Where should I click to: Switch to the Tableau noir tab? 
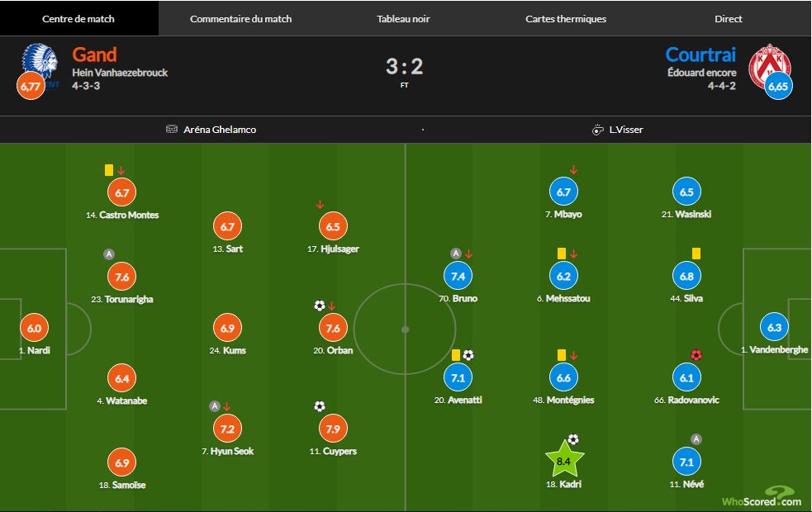click(403, 18)
